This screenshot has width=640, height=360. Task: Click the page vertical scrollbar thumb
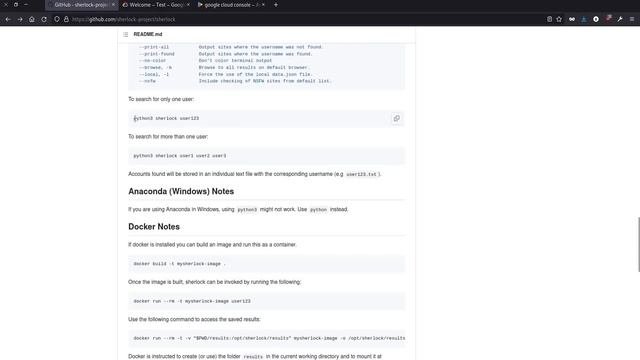tap(638, 244)
